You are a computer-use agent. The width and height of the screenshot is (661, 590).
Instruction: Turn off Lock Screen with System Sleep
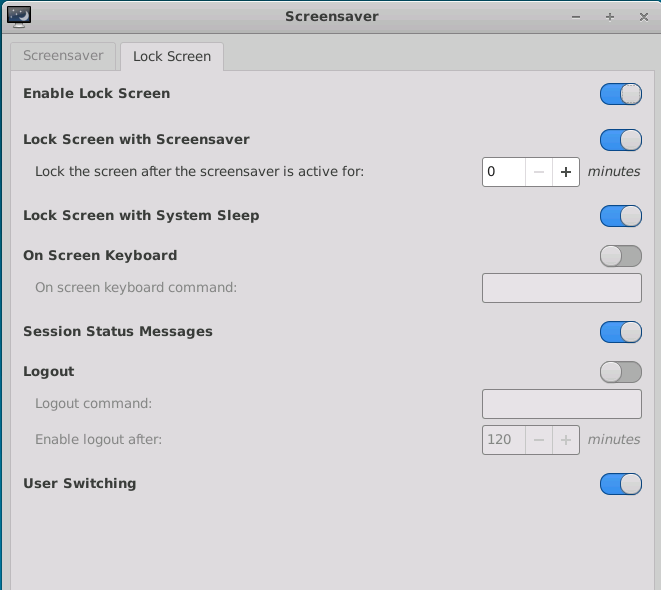620,216
